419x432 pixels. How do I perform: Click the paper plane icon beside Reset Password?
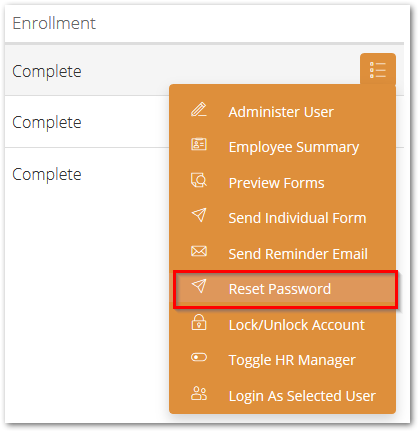199,286
